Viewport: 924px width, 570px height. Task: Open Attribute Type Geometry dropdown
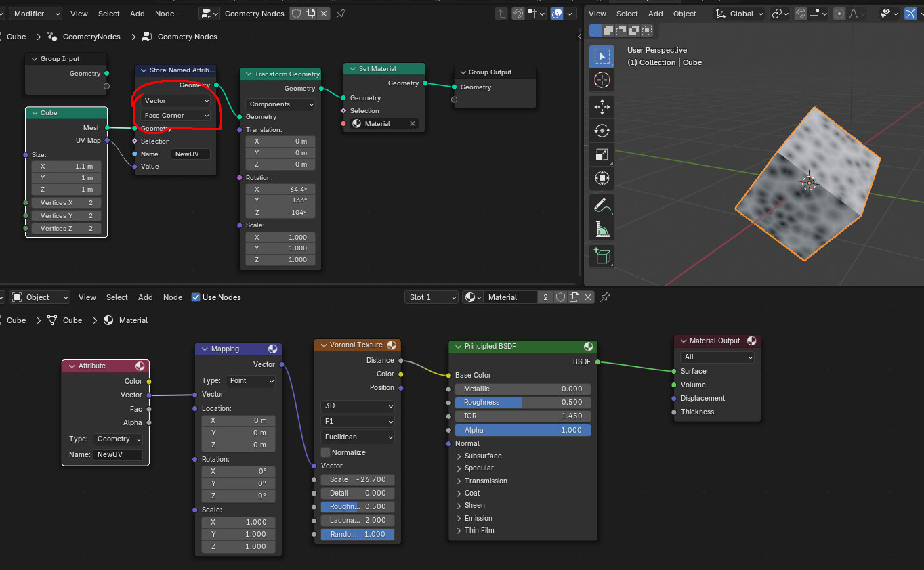pyautogui.click(x=119, y=439)
